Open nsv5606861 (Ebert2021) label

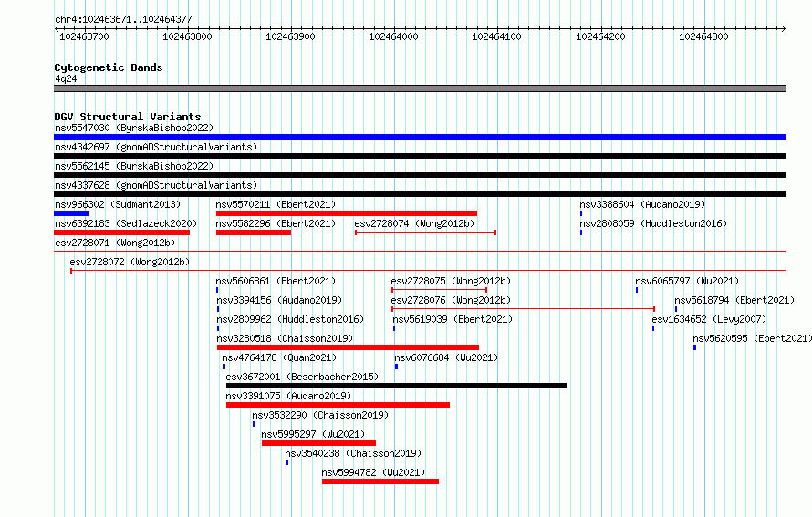[x=276, y=281]
